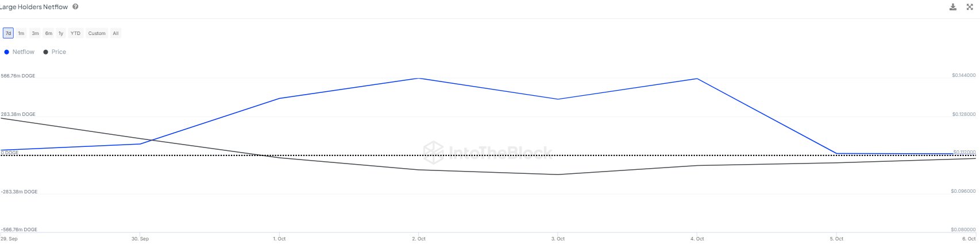Choose the 3m range button
Image resolution: width=980 pixels, height=245 pixels.
35,33
